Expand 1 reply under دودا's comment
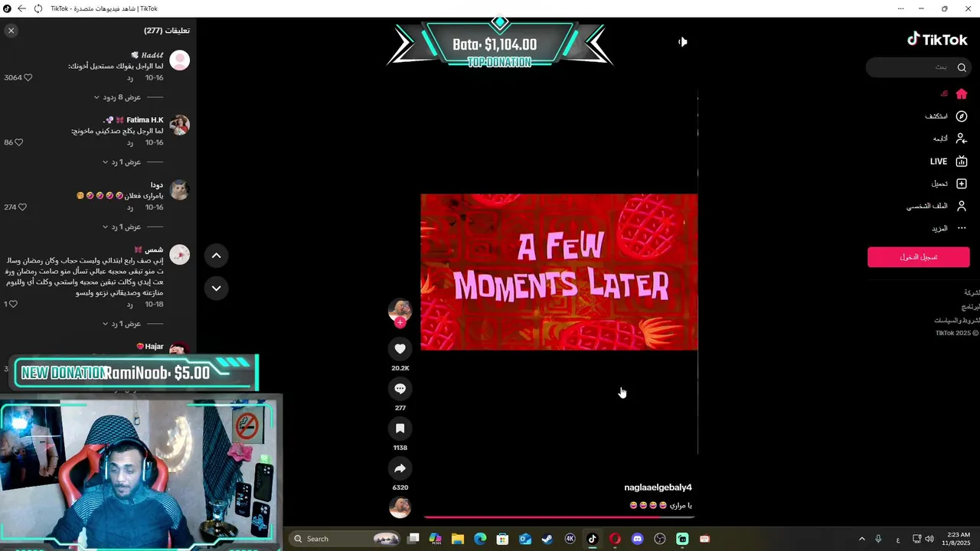Image resolution: width=980 pixels, height=551 pixels. tap(122, 227)
